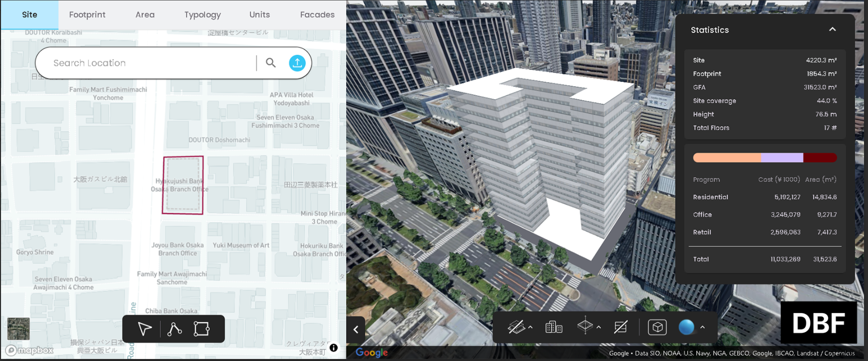868x361 pixels.
Task: Click the '7,417.3' retail area
Action: [x=827, y=232]
